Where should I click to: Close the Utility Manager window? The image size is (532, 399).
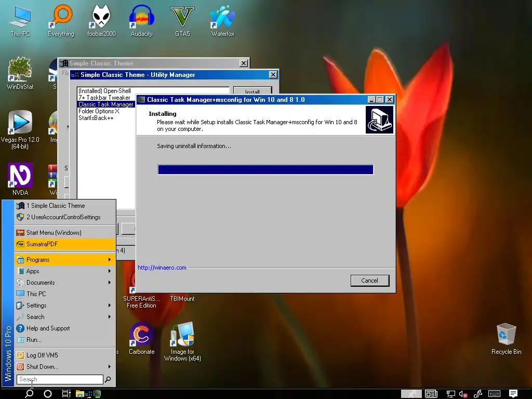point(273,75)
